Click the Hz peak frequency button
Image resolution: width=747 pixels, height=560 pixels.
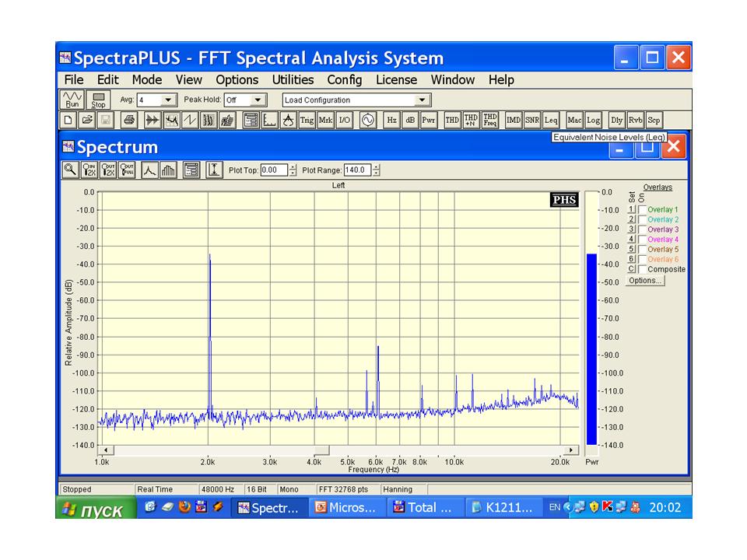coord(391,120)
